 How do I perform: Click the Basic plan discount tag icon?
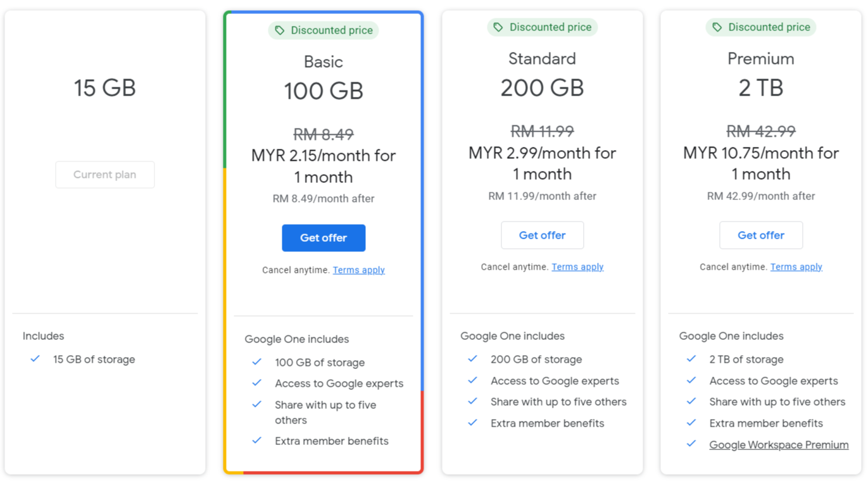tap(280, 30)
